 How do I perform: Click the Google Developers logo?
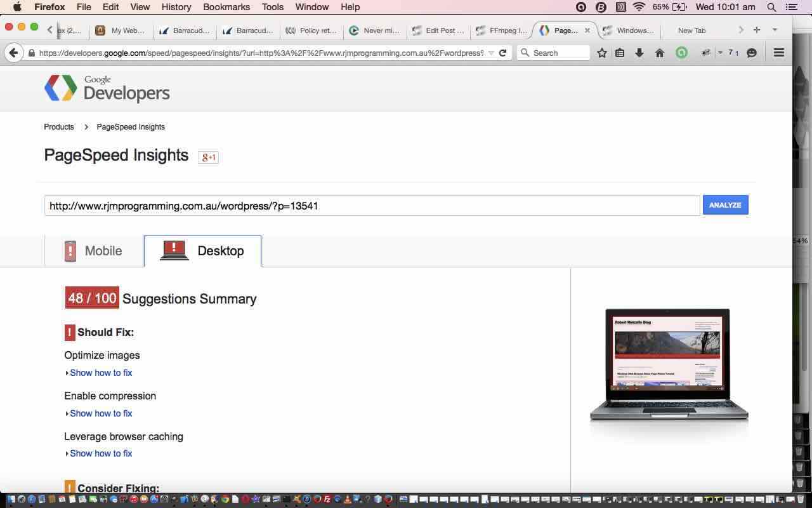click(x=107, y=88)
